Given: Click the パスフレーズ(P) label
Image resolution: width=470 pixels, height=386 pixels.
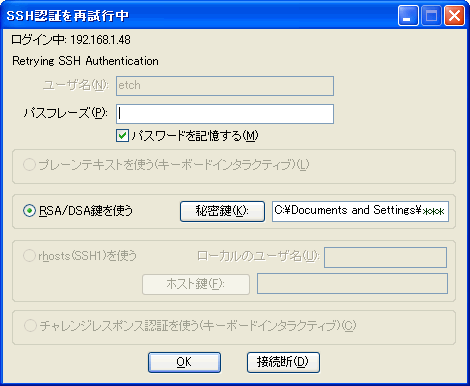Looking at the screenshot, I should [x=65, y=113].
